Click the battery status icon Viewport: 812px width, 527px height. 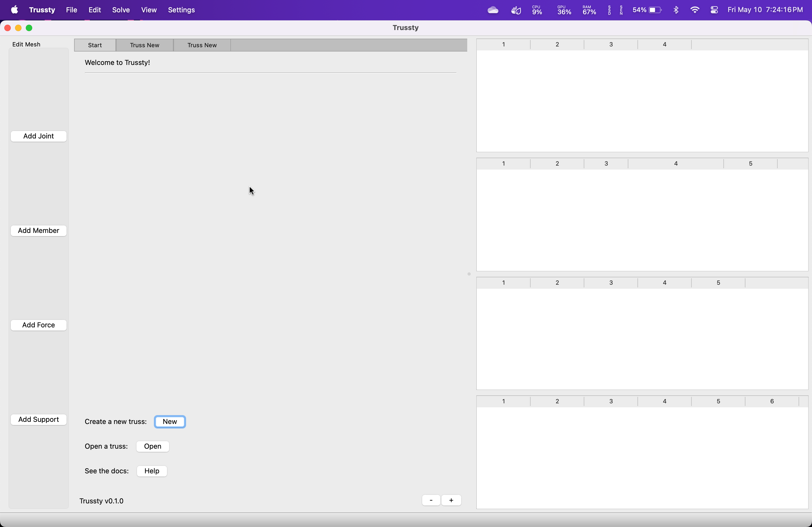(x=647, y=10)
